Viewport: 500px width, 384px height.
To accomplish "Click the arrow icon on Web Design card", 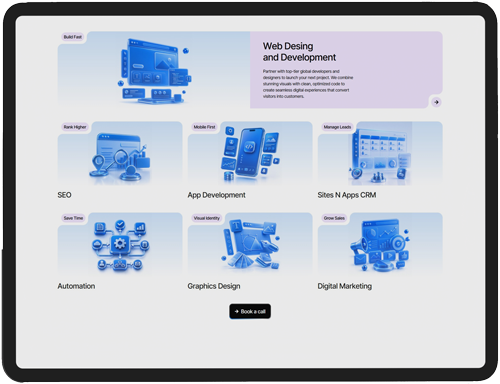I will (436, 102).
